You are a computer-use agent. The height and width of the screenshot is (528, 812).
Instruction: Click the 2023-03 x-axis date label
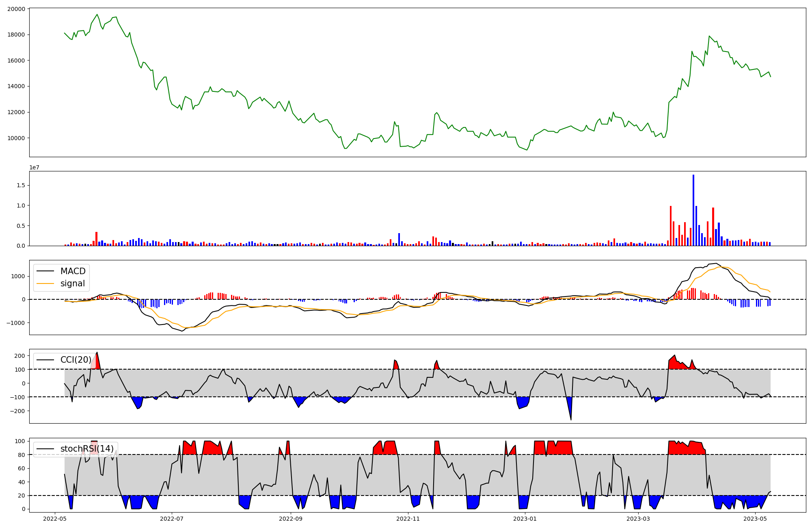(x=638, y=519)
